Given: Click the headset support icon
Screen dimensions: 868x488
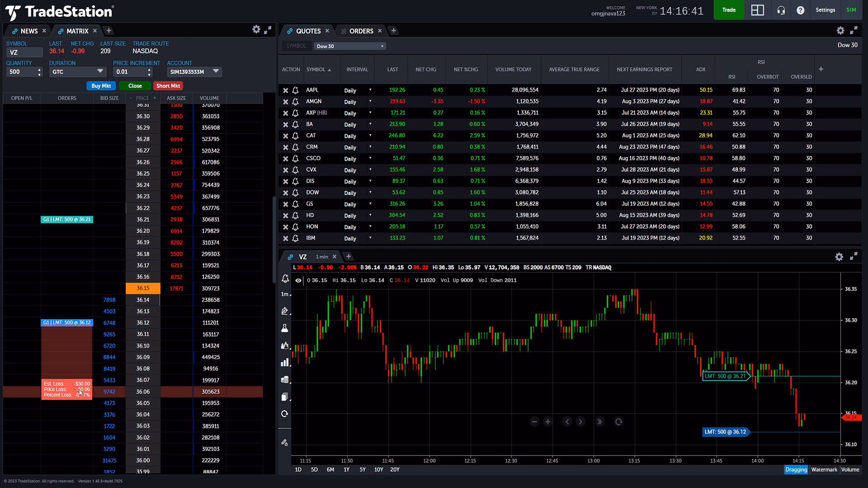Looking at the screenshot, I should tap(780, 10).
